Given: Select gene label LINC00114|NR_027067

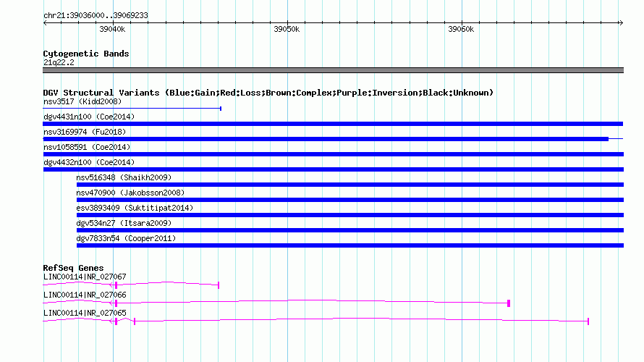Looking at the screenshot, I should click(85, 277).
